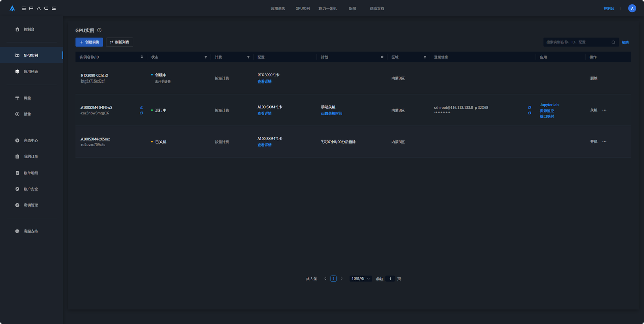Open 资源监控 link

(547, 111)
